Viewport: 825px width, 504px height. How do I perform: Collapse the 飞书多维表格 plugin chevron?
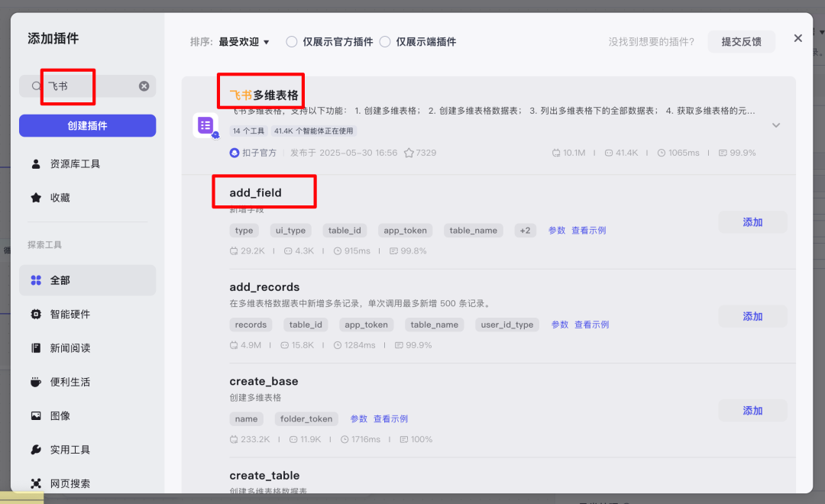coord(776,125)
